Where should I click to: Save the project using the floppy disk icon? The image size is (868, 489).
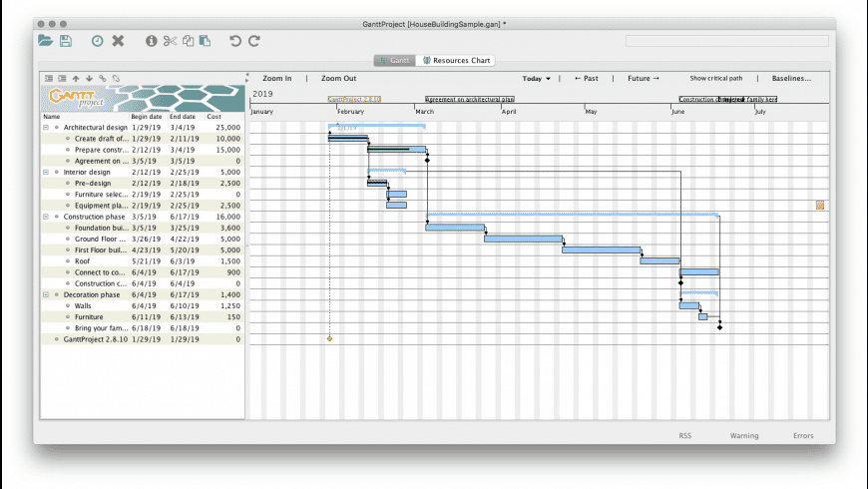tap(66, 41)
